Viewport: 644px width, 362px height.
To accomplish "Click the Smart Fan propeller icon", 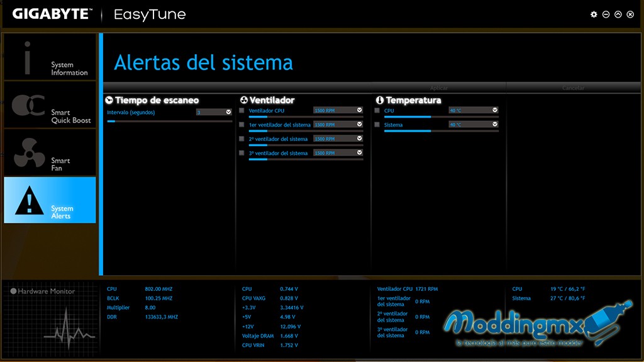I will (29, 152).
